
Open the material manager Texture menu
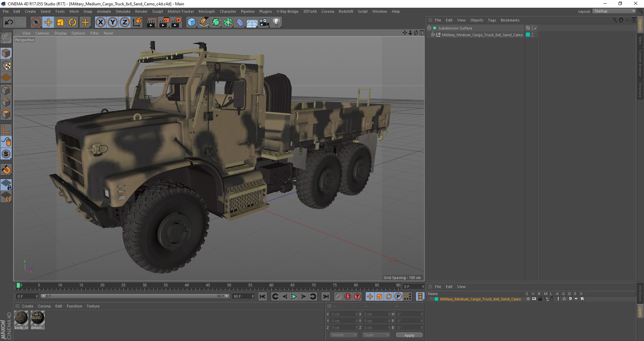click(x=93, y=306)
